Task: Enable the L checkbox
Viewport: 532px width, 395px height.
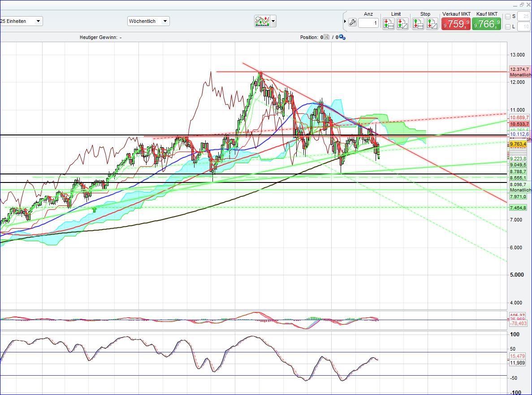Action: [x=508, y=27]
